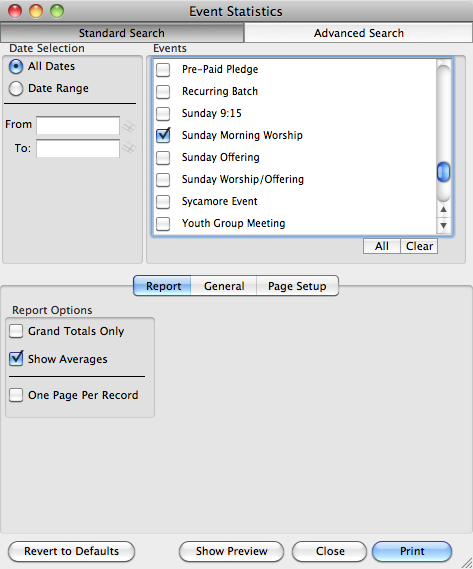Screen dimensions: 473x569
Task: Click the yellow minimize window button
Action: (x=36, y=11)
